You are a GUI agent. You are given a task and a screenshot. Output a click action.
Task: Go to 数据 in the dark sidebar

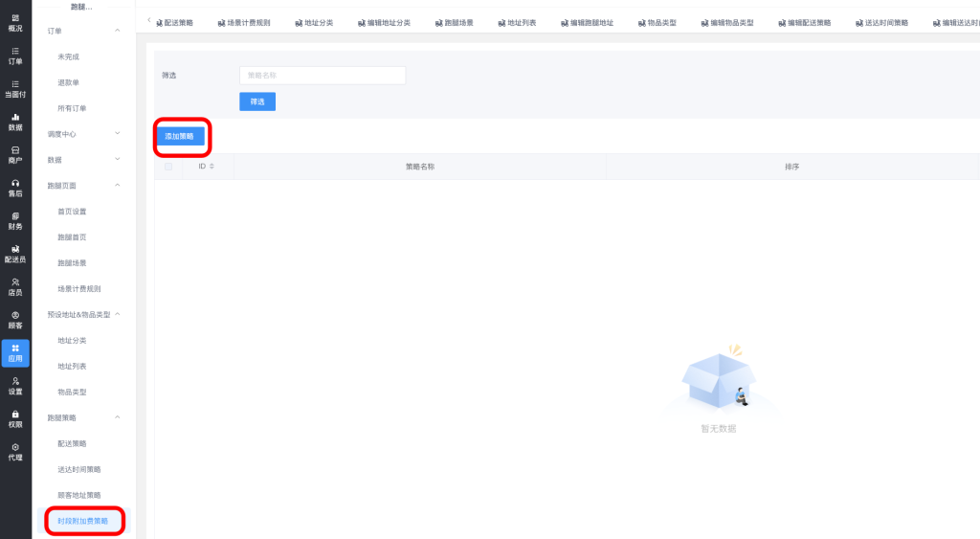[x=15, y=122]
